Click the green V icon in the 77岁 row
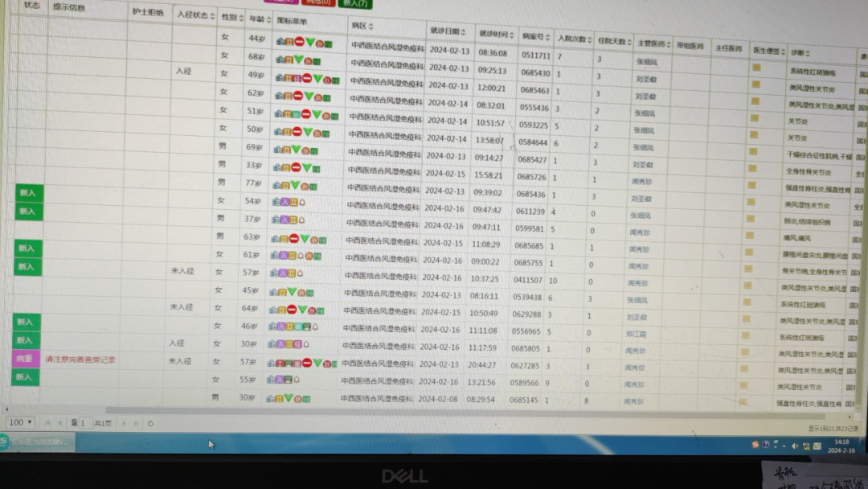Image resolution: width=868 pixels, height=489 pixels. click(295, 185)
